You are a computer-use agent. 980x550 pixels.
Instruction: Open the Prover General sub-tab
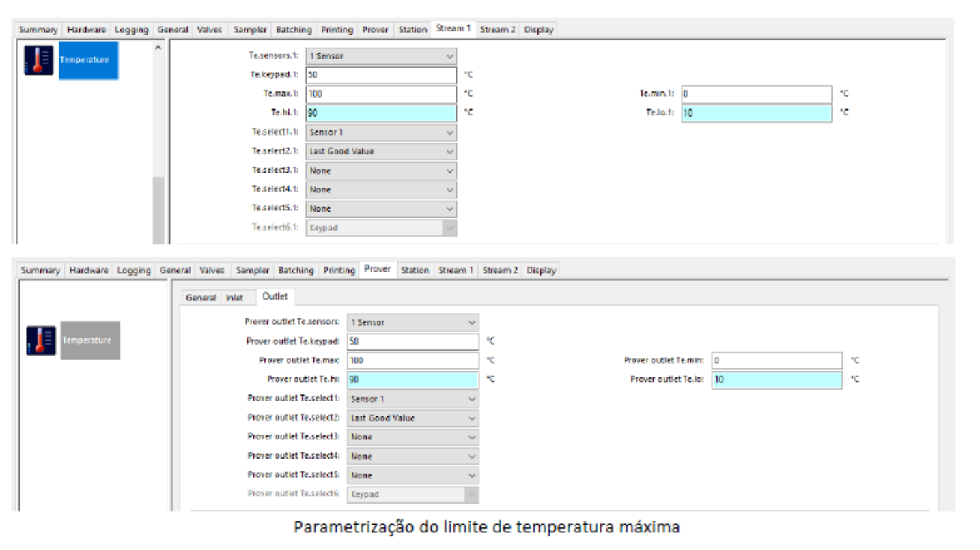coord(201,298)
